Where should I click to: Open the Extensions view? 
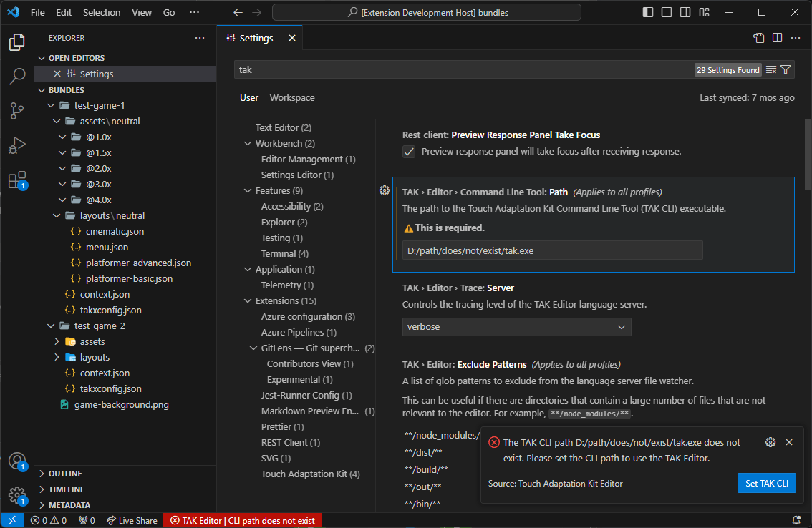tap(16, 180)
